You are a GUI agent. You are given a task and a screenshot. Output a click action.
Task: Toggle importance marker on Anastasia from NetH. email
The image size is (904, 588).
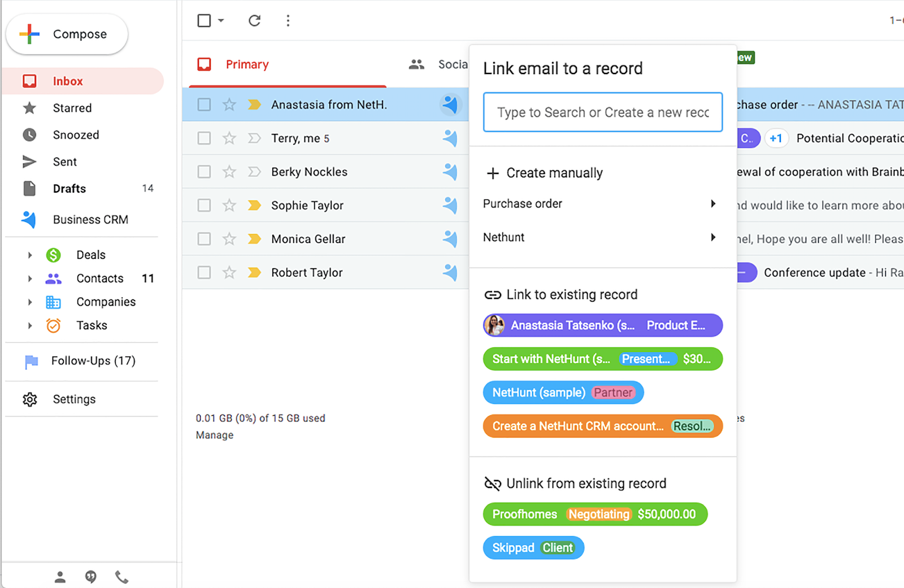coord(254,104)
